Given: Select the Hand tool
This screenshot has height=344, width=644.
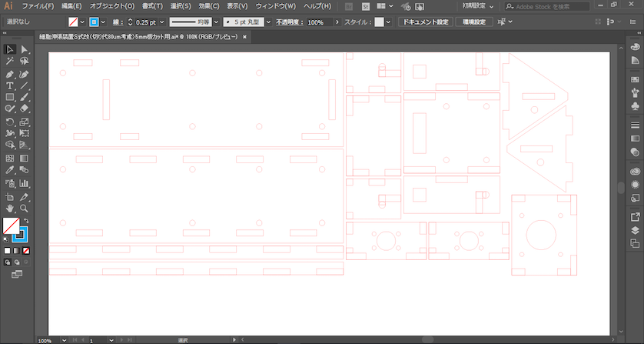Looking at the screenshot, I should pyautogui.click(x=10, y=208).
